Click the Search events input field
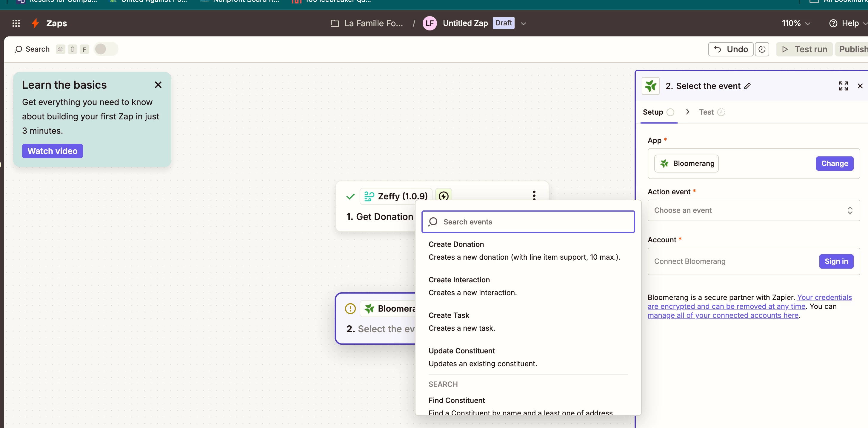Viewport: 868px width, 428px height. [x=528, y=222]
